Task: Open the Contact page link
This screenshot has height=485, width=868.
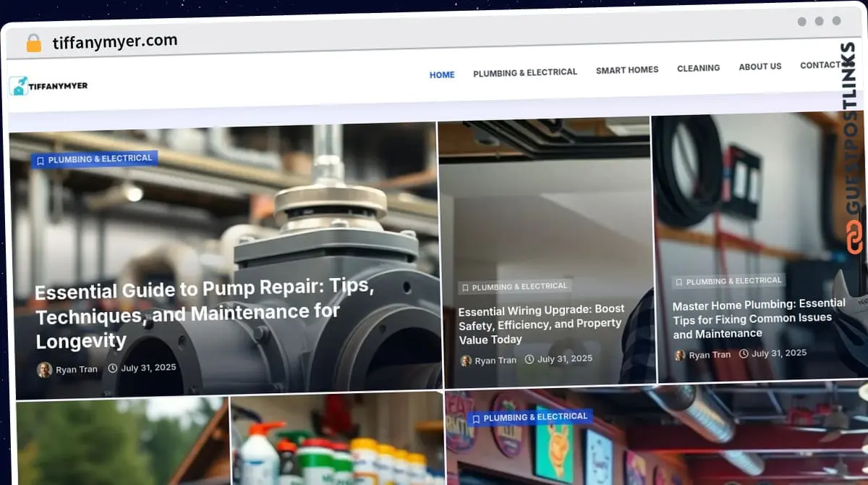Action: (x=821, y=65)
